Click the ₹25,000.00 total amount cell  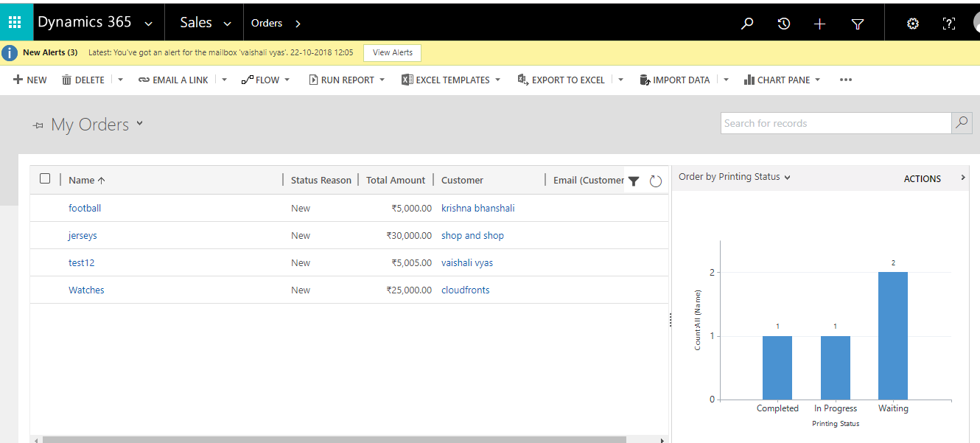tap(409, 290)
